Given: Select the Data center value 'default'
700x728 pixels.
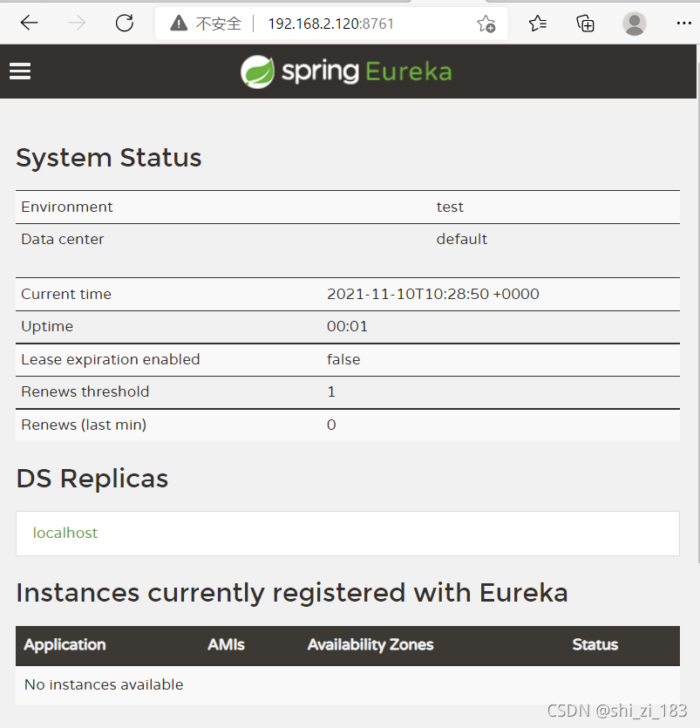Looking at the screenshot, I should point(461,239).
